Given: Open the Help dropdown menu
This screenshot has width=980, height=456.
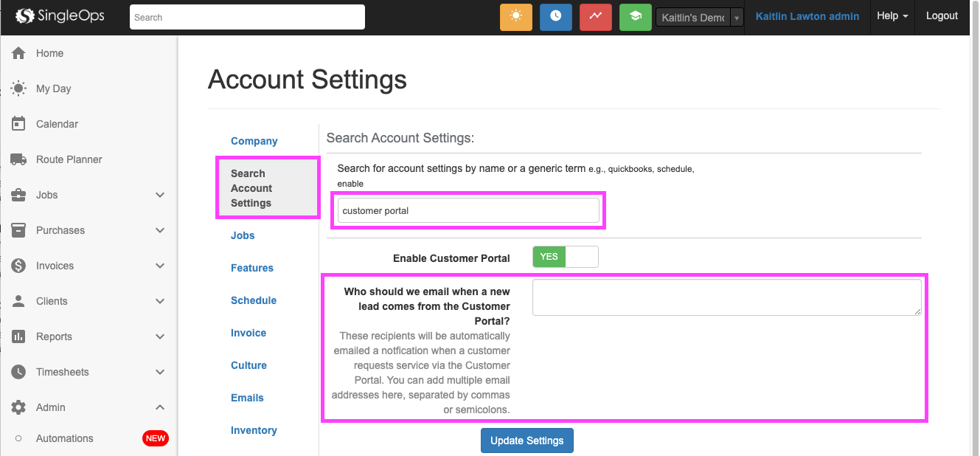Looking at the screenshot, I should coord(892,16).
